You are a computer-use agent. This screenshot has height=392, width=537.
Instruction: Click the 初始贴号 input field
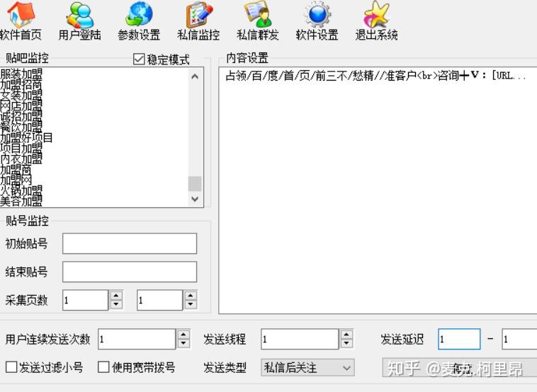129,243
